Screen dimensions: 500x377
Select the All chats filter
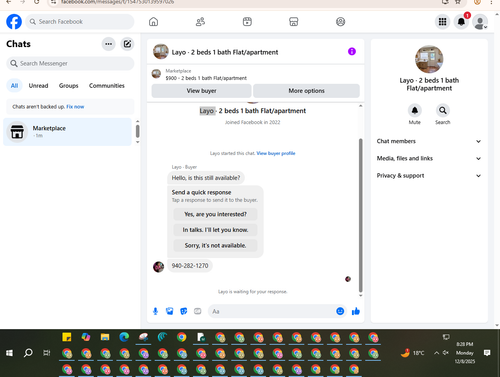pos(14,86)
